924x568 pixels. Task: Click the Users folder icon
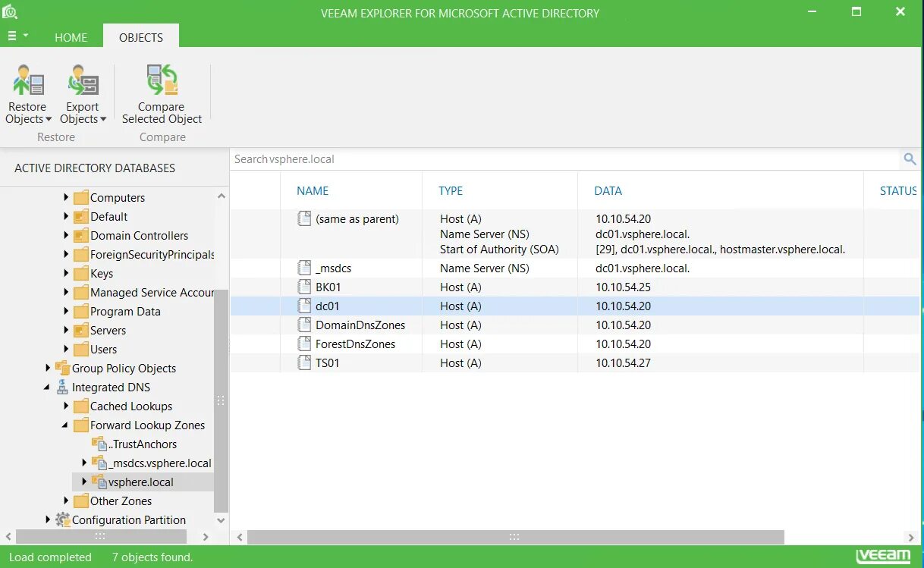(80, 350)
